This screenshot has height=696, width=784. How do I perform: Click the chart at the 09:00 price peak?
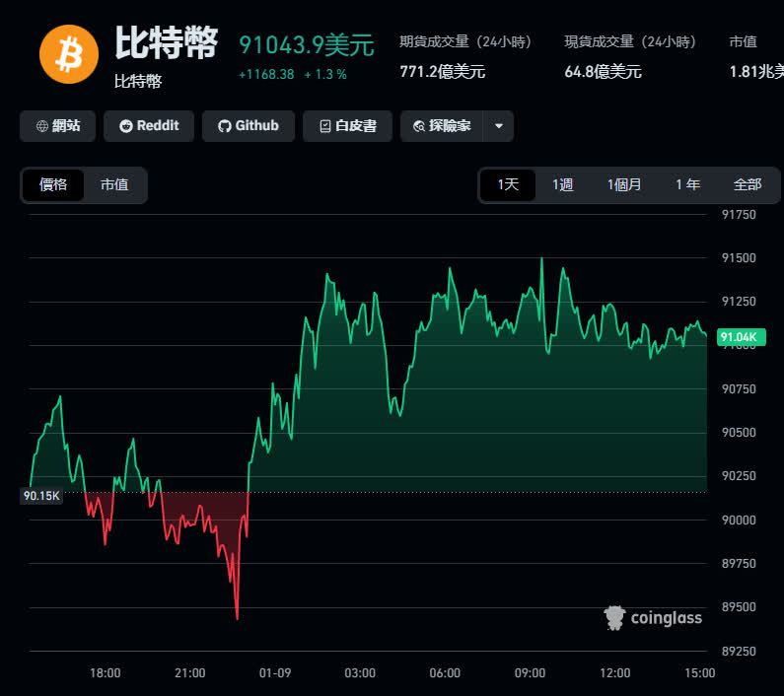click(x=541, y=259)
